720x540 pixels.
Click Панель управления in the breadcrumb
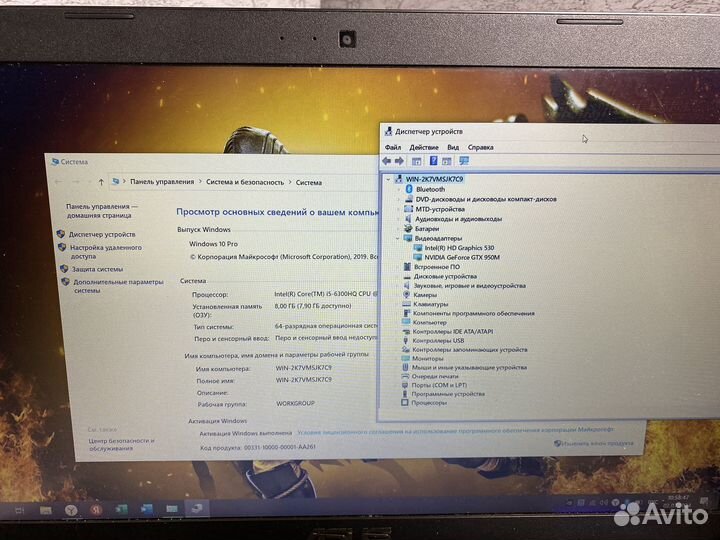coord(162,182)
